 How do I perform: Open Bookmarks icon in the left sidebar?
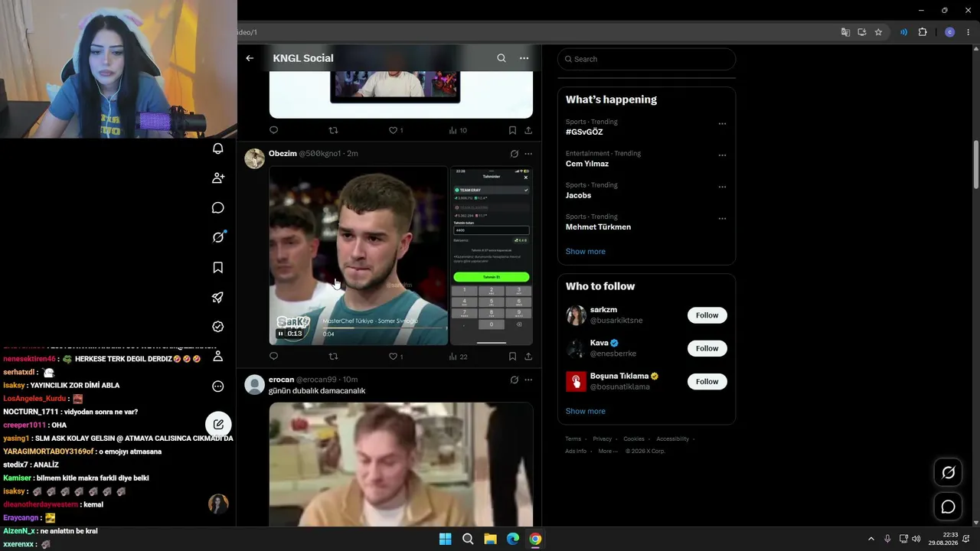[x=218, y=267]
